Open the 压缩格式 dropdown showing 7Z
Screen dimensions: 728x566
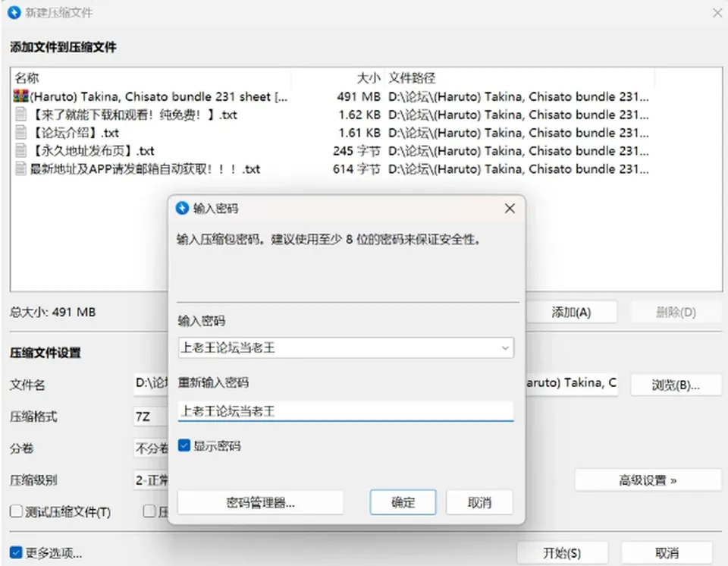click(150, 417)
